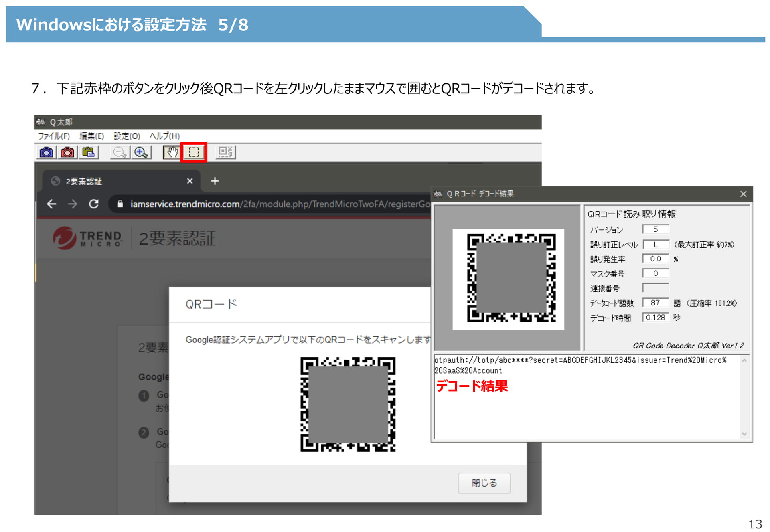Viewport: 770px width, 532px height.
Task: Open the ファイル(F) menu
Action: tap(54, 136)
